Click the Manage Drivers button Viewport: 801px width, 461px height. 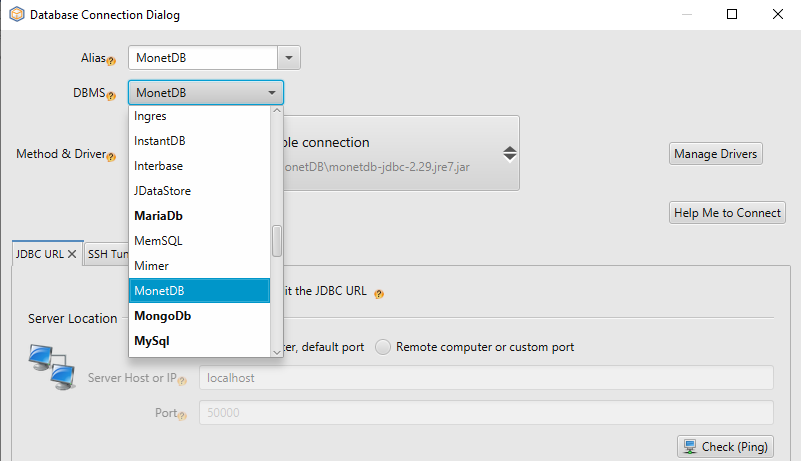716,154
